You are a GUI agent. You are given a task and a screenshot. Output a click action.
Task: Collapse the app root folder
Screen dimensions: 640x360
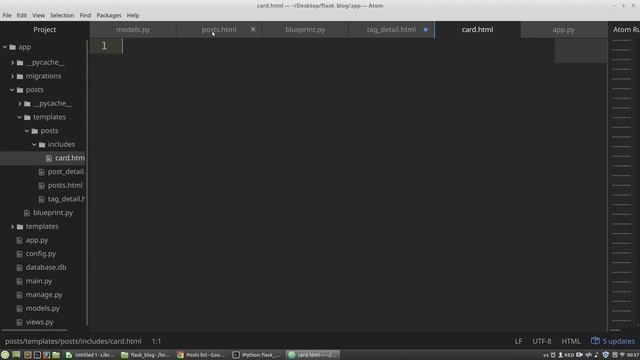tap(4, 47)
